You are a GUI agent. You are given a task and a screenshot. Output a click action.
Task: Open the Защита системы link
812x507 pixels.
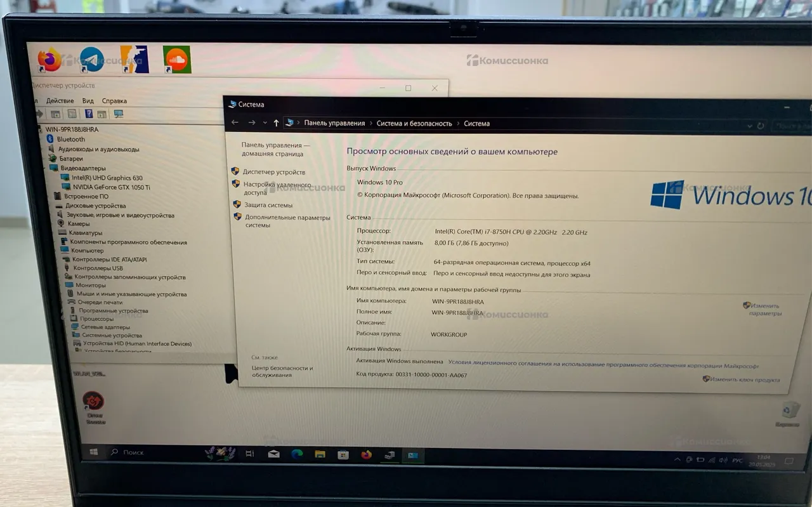pos(268,205)
